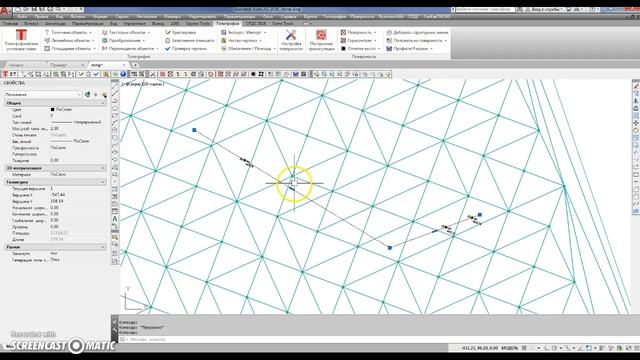The image size is (640, 360).
Task: Open Линейные объекты dropdown
Action: [70, 40]
